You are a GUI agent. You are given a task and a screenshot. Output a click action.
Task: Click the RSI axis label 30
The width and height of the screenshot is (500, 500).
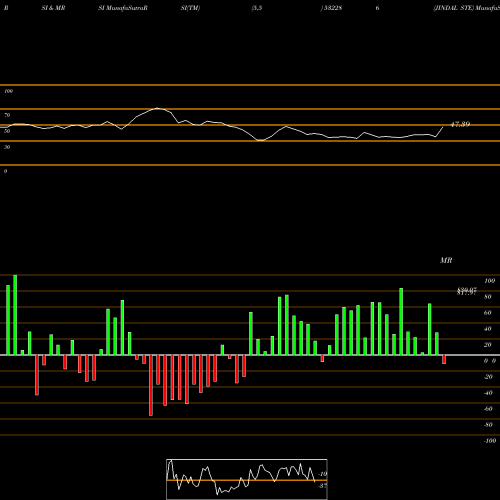[7, 147]
